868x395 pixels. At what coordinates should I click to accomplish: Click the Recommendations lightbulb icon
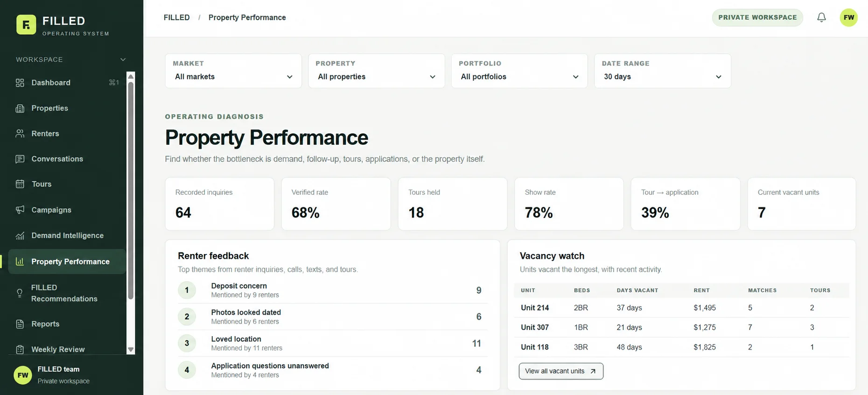(20, 293)
